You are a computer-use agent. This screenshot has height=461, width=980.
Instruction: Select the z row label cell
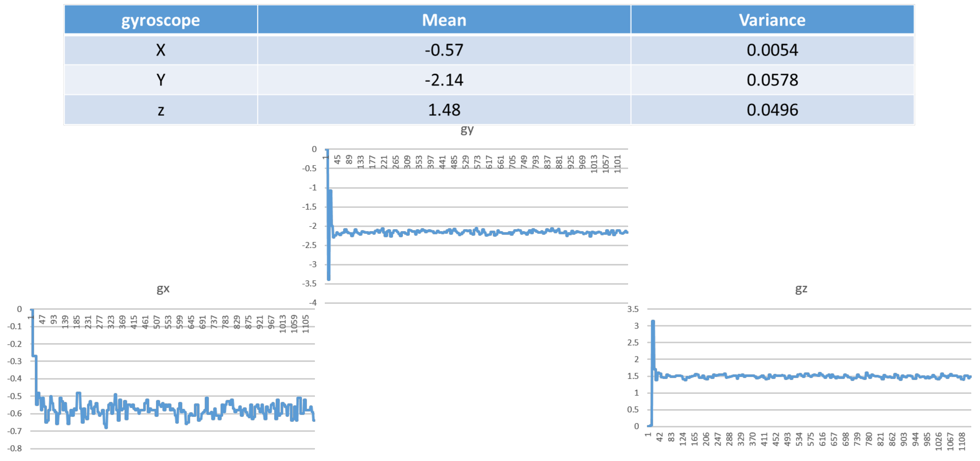[x=161, y=110]
